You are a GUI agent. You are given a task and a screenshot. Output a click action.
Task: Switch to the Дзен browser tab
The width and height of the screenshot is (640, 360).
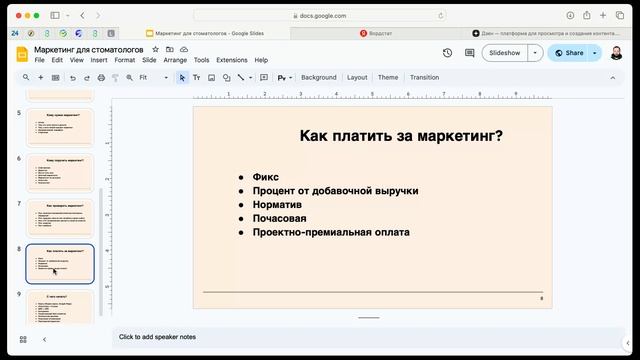pos(546,33)
